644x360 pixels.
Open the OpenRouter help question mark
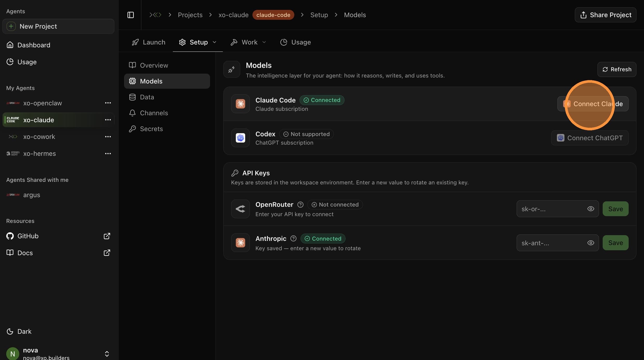[300, 205]
